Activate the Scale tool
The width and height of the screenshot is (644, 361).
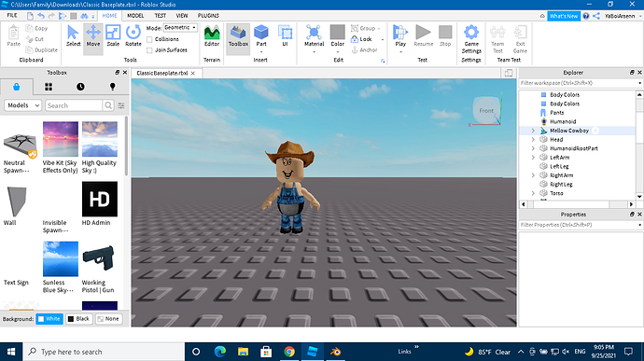pos(113,35)
